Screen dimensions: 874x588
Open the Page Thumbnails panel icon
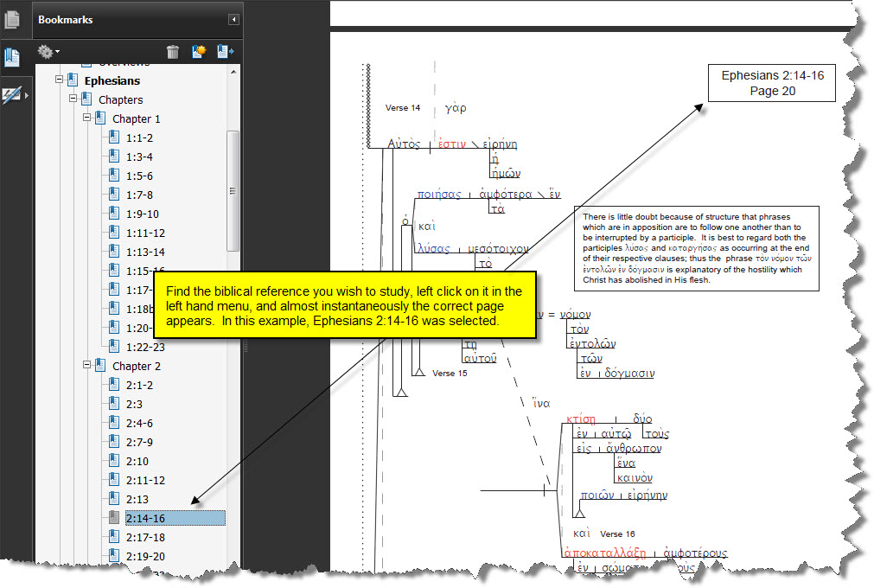coord(12,19)
